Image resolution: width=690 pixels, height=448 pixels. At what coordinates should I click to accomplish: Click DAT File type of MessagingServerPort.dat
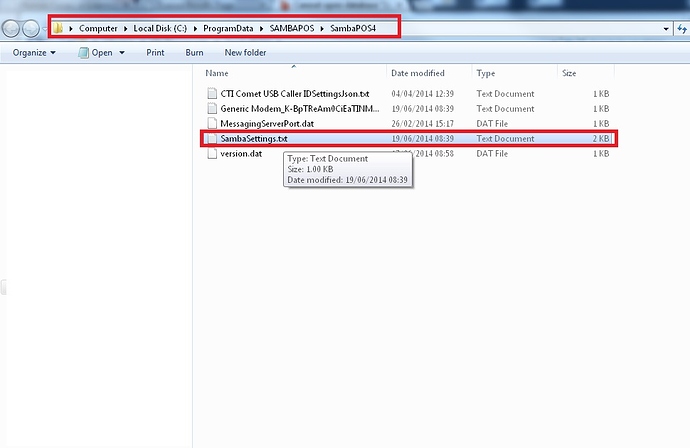click(x=492, y=124)
